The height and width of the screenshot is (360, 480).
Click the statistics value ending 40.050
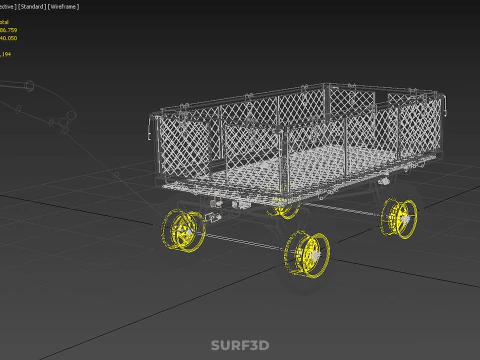[8, 38]
